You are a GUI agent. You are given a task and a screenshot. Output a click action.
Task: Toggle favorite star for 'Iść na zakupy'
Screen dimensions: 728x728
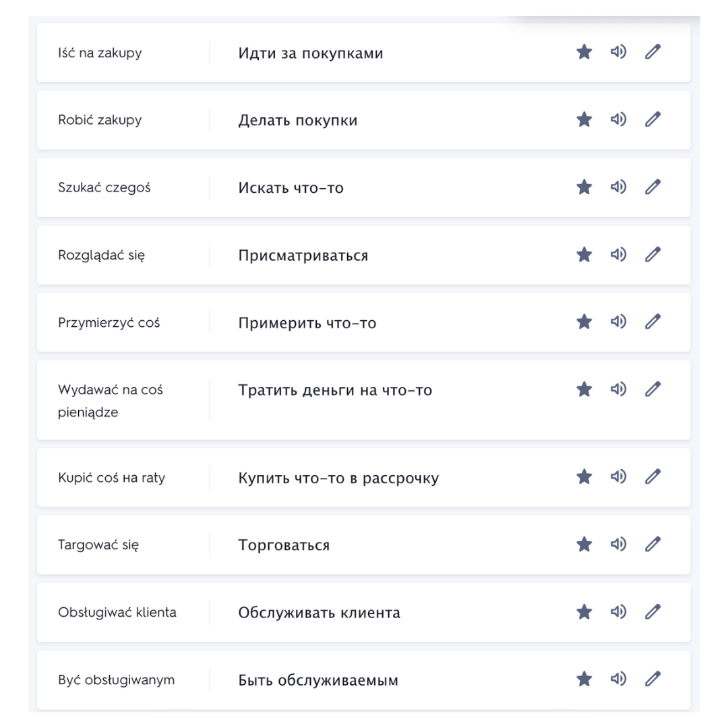(584, 51)
